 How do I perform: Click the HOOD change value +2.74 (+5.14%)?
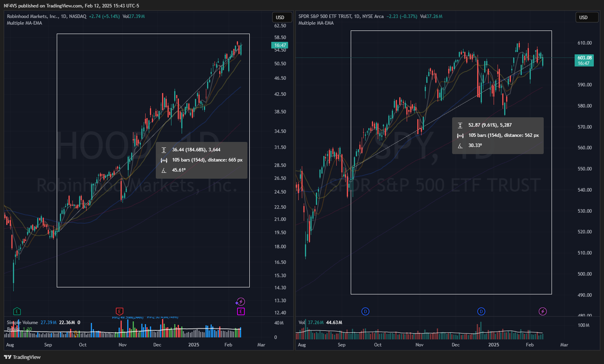click(x=104, y=16)
